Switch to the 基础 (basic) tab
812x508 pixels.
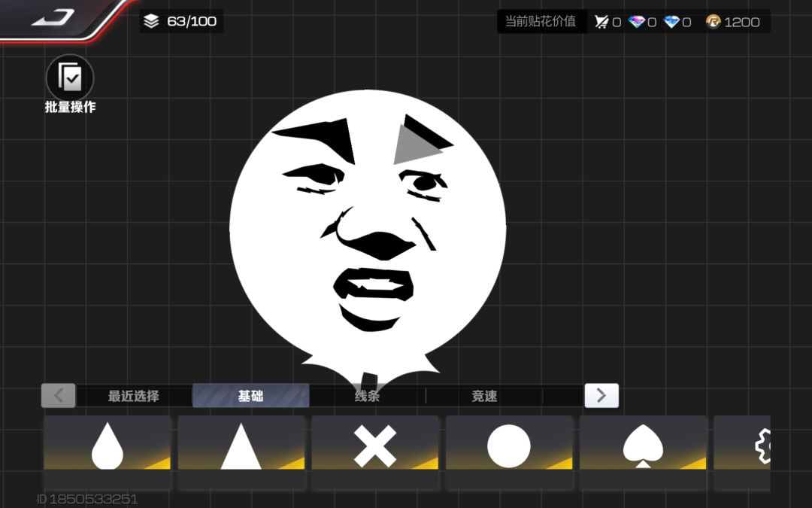(250, 396)
